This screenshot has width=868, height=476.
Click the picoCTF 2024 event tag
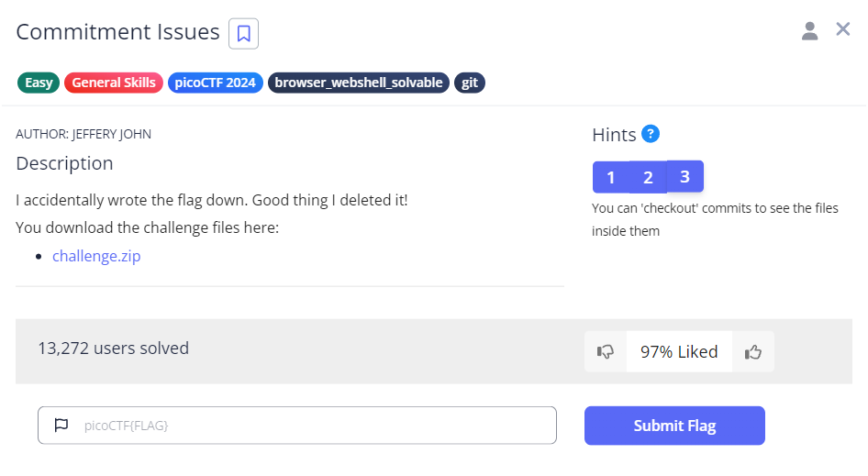pyautogui.click(x=215, y=83)
